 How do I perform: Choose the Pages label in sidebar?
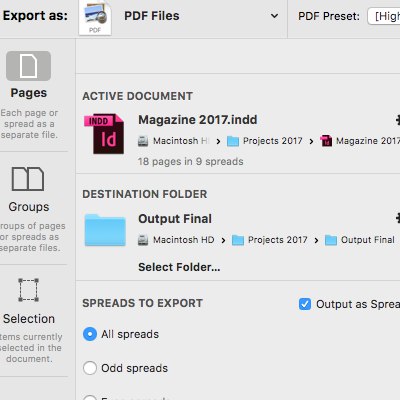pyautogui.click(x=29, y=93)
